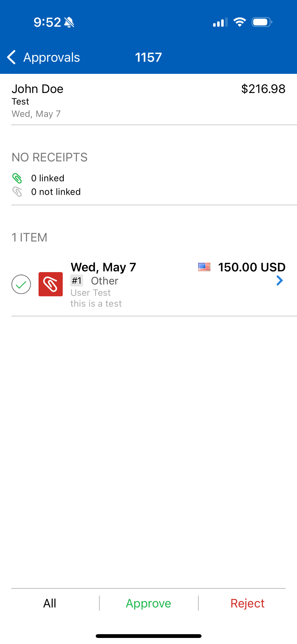Viewport: 297px width, 644px height.
Task: Tap the battery indicator icon
Action: pos(262,22)
